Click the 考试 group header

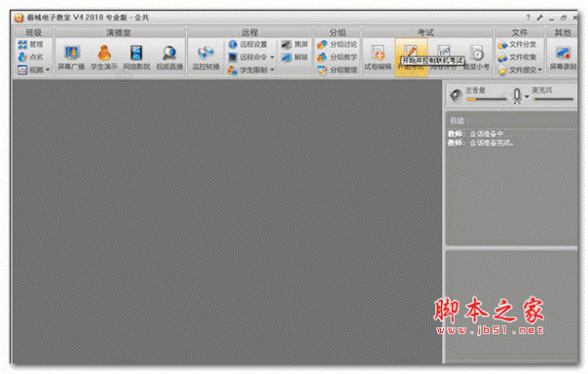(426, 32)
